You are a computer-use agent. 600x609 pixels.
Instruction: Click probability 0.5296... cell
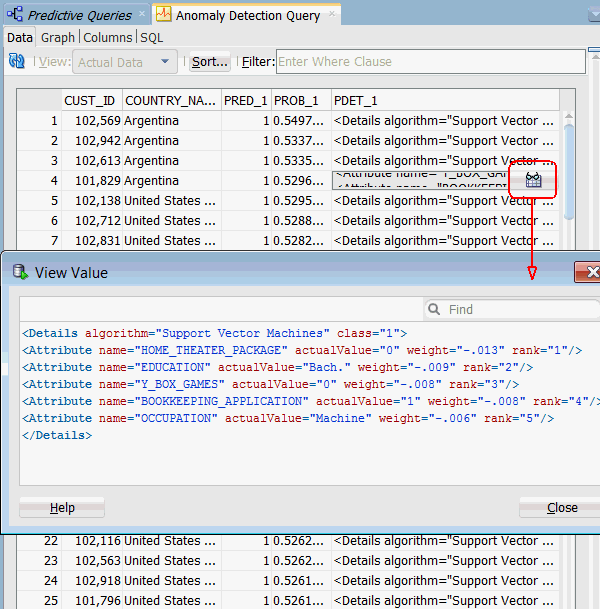(x=301, y=181)
